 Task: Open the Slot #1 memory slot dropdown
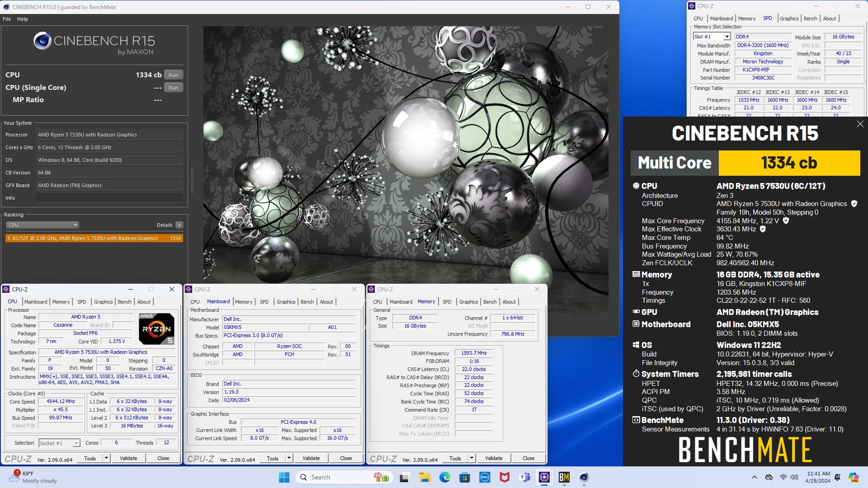click(x=712, y=37)
